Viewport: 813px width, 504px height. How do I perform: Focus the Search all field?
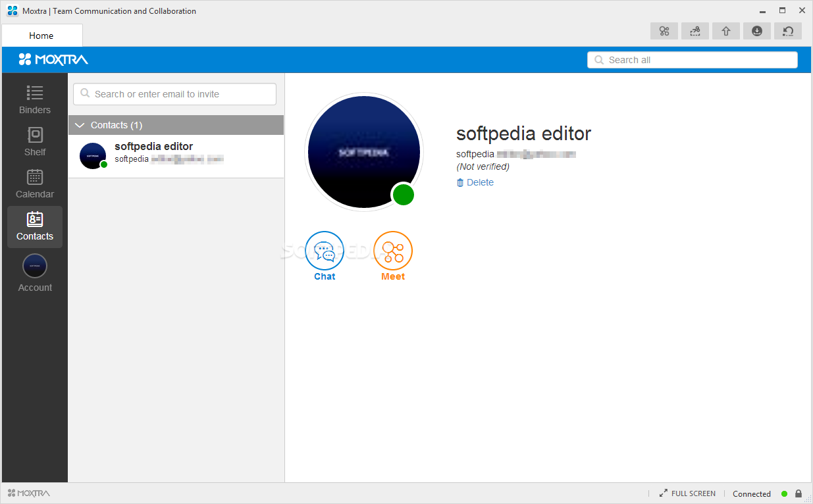[693, 60]
